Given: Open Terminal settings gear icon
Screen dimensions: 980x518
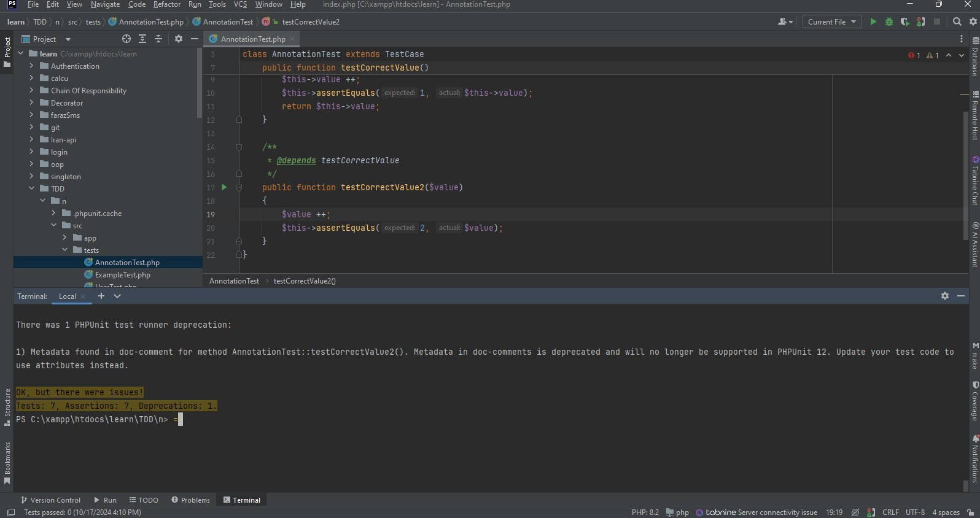Looking at the screenshot, I should (x=945, y=296).
